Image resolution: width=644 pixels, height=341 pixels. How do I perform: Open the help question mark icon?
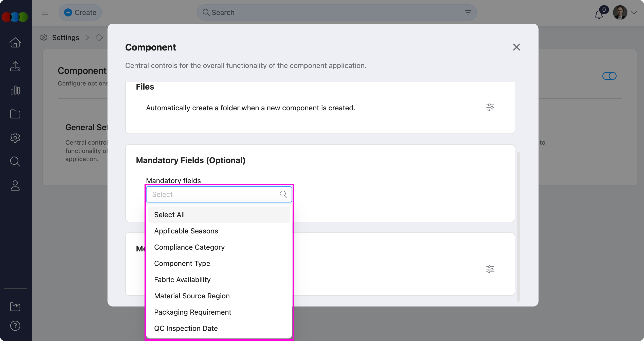pos(15,326)
